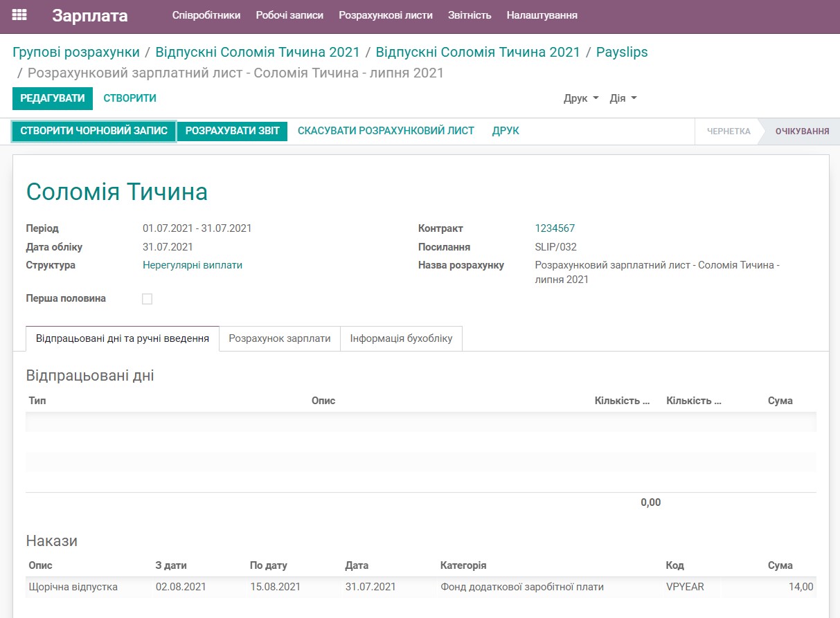Set status to ЧЕРНЕТКА in status bar
Viewport: 840px width, 618px height.
click(x=728, y=130)
